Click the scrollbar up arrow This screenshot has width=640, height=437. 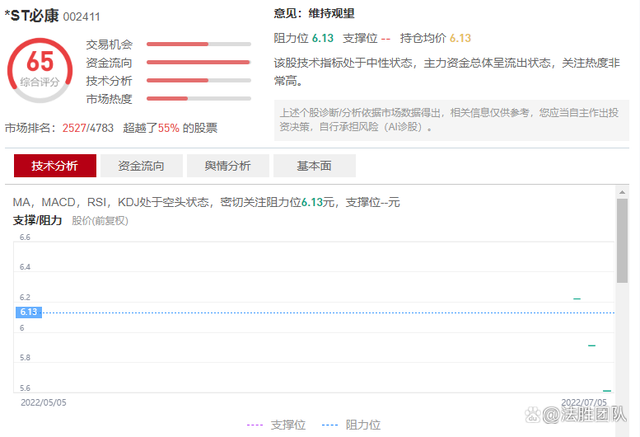point(622,192)
